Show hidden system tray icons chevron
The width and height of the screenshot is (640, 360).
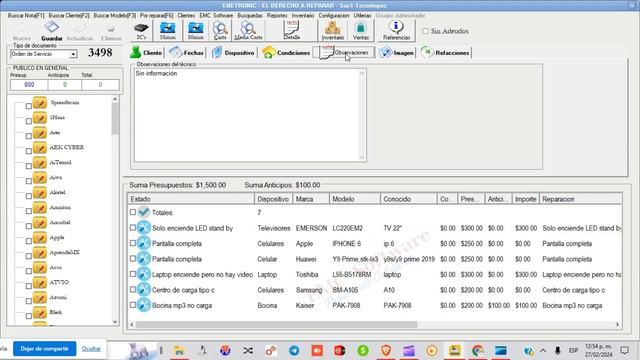coord(543,350)
